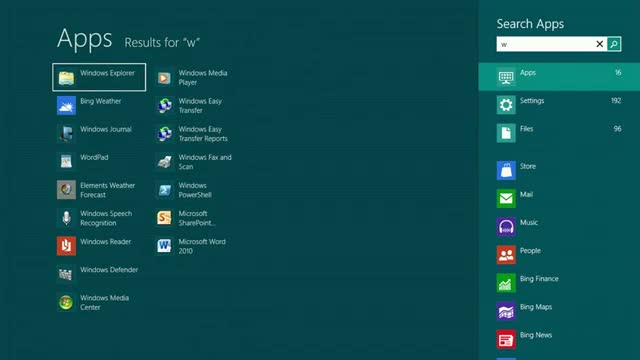Clear the search text with X
640x360 pixels.
[600, 44]
